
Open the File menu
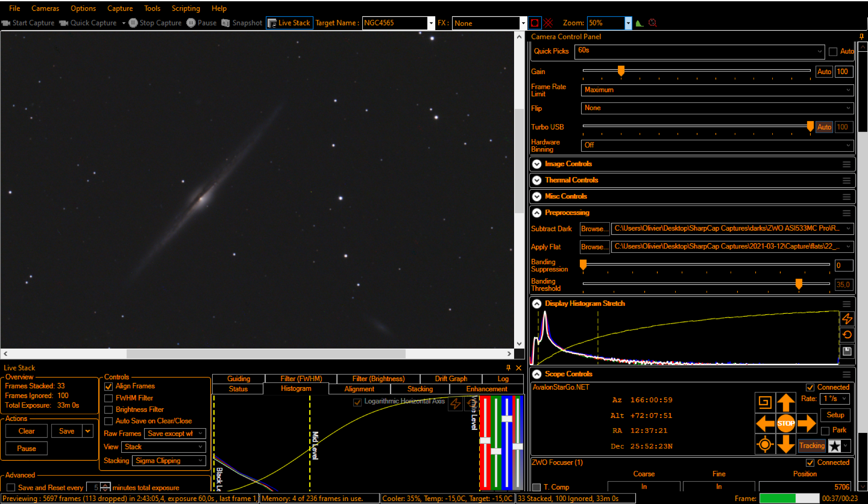[14, 8]
